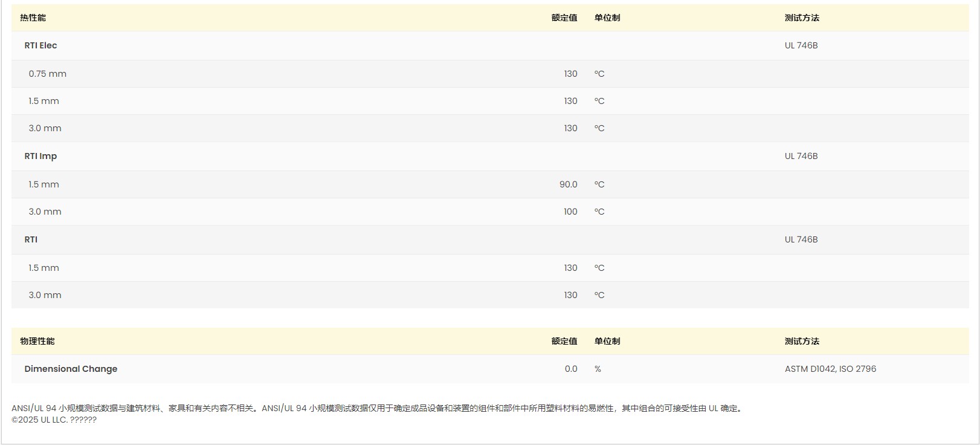Click ASTM D1042, ISO 2796 test method
Viewport: 980px width, 445px height.
830,369
